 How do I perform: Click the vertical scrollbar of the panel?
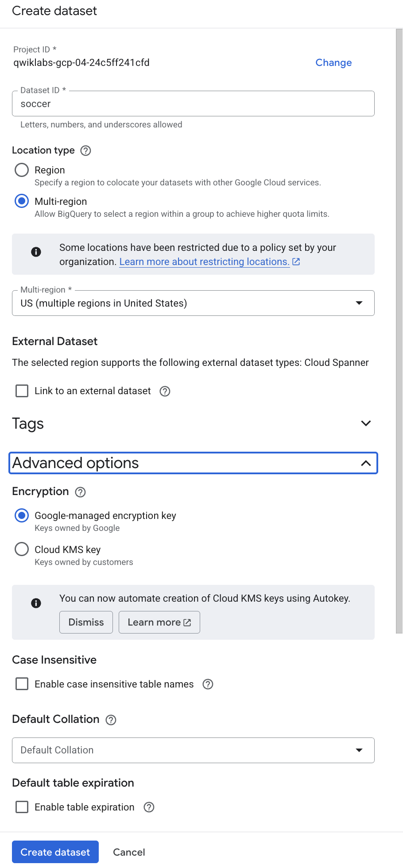[399, 332]
